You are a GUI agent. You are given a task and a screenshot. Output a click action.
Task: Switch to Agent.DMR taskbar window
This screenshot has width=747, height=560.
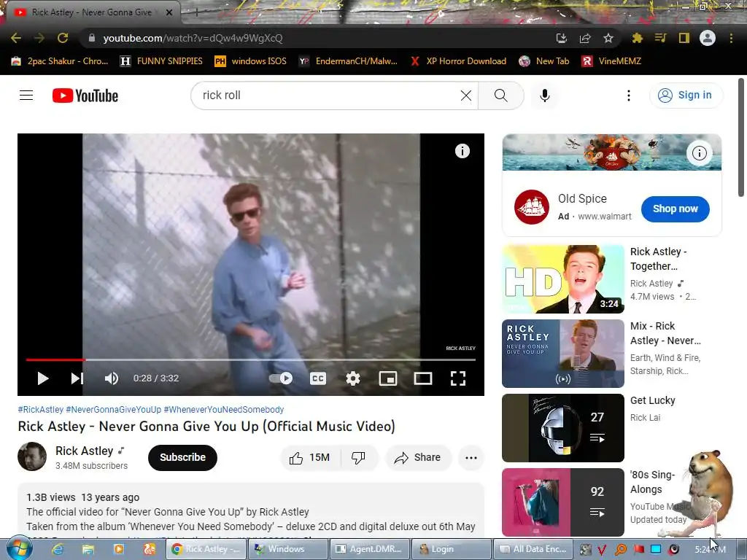tap(370, 549)
